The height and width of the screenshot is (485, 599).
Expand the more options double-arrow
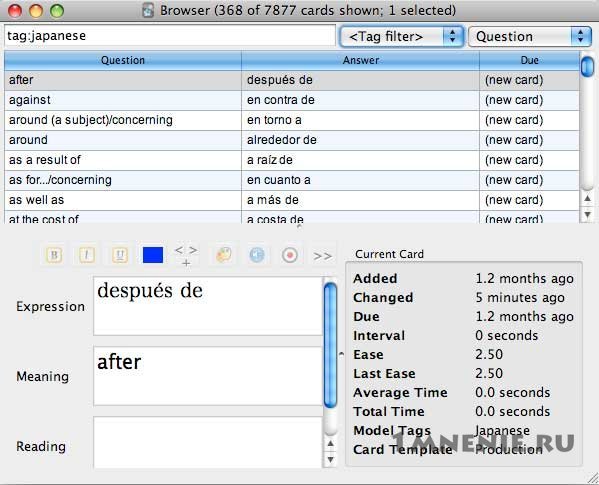click(322, 256)
